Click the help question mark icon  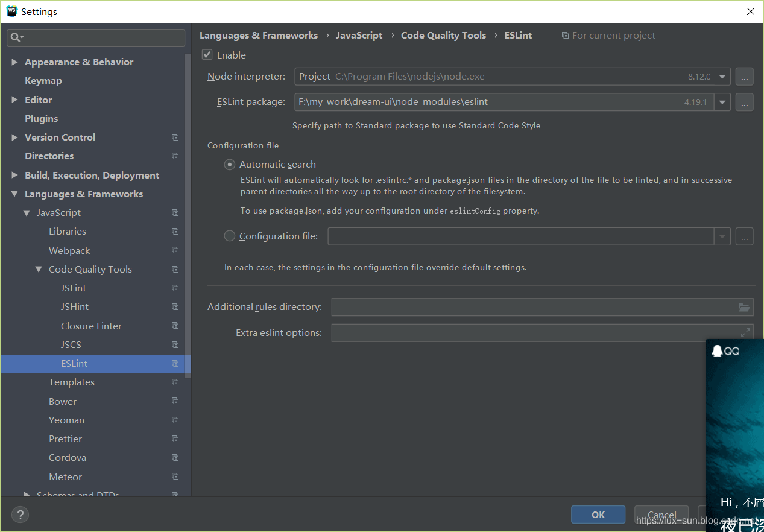point(20,515)
